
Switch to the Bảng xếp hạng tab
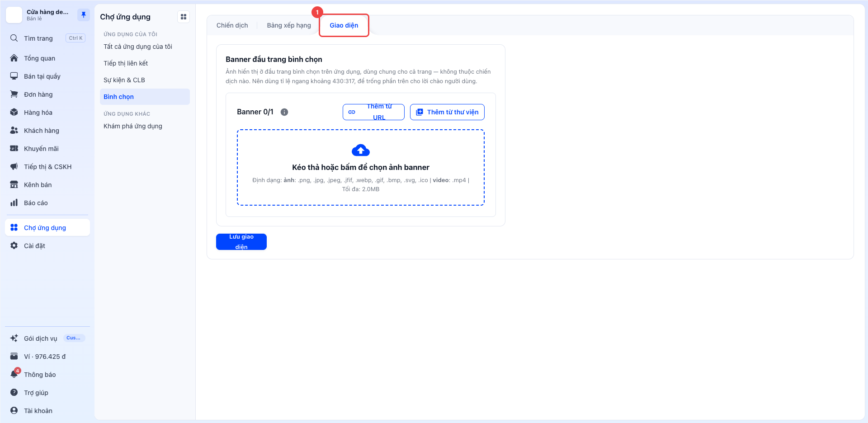pyautogui.click(x=289, y=25)
